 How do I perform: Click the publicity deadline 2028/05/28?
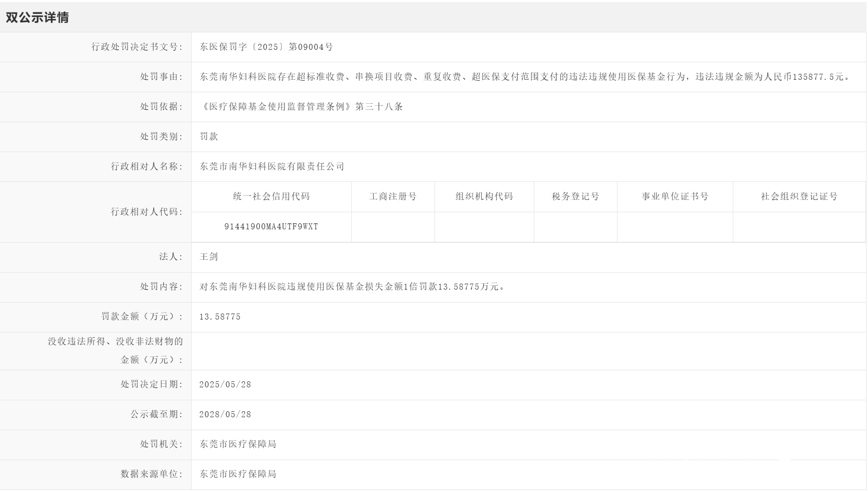(225, 414)
